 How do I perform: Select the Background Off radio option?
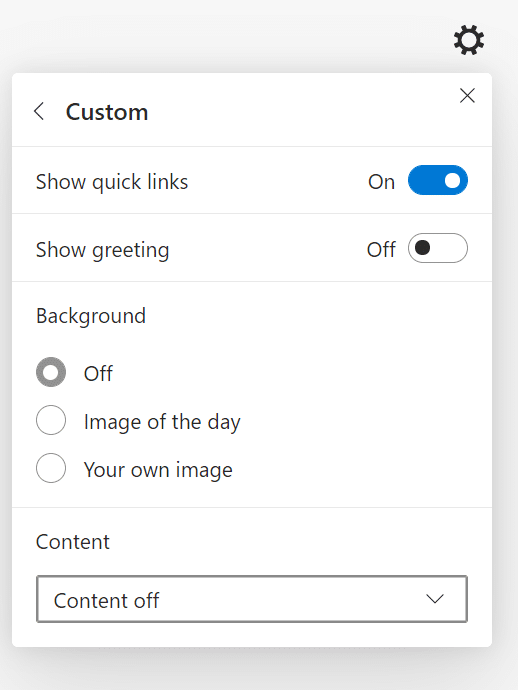click(51, 372)
